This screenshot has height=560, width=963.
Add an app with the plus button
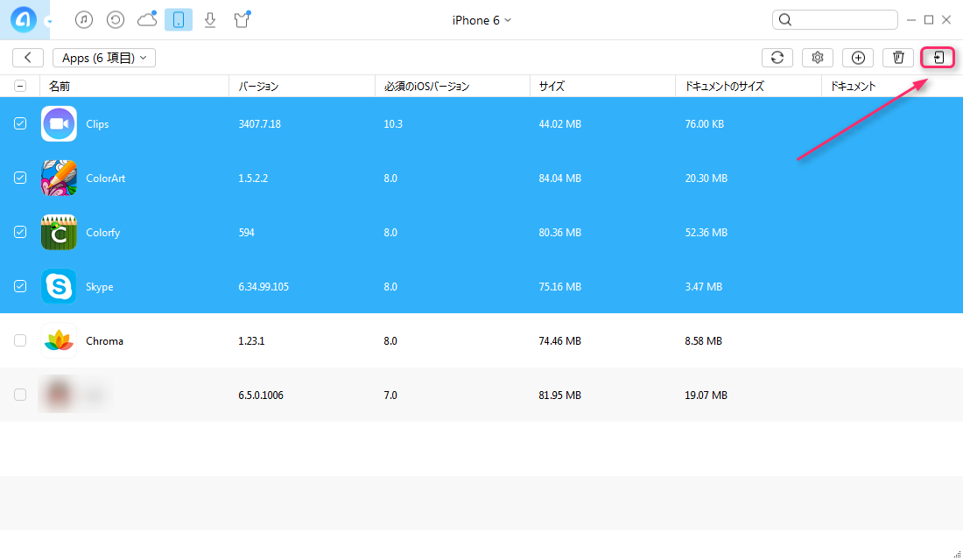click(858, 58)
